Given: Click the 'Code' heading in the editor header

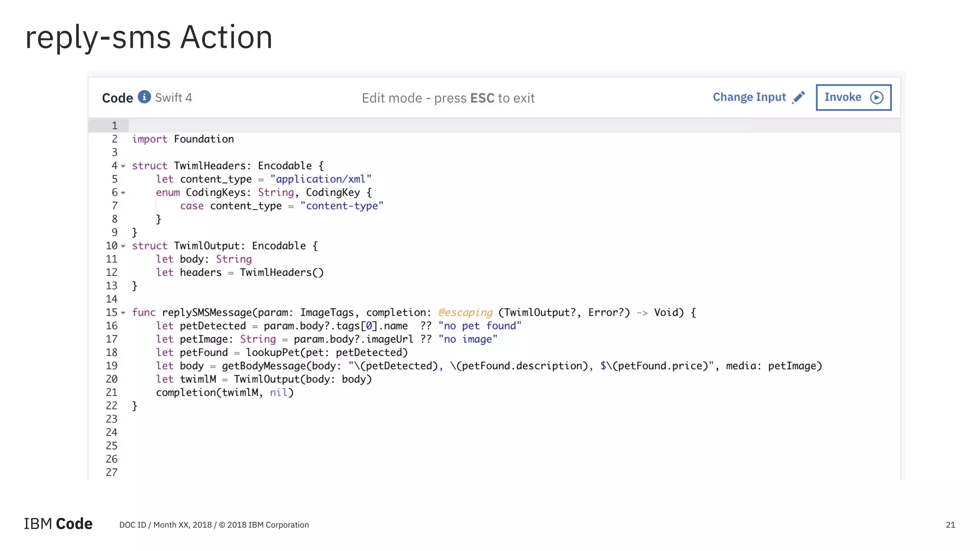Looking at the screenshot, I should click(117, 98).
